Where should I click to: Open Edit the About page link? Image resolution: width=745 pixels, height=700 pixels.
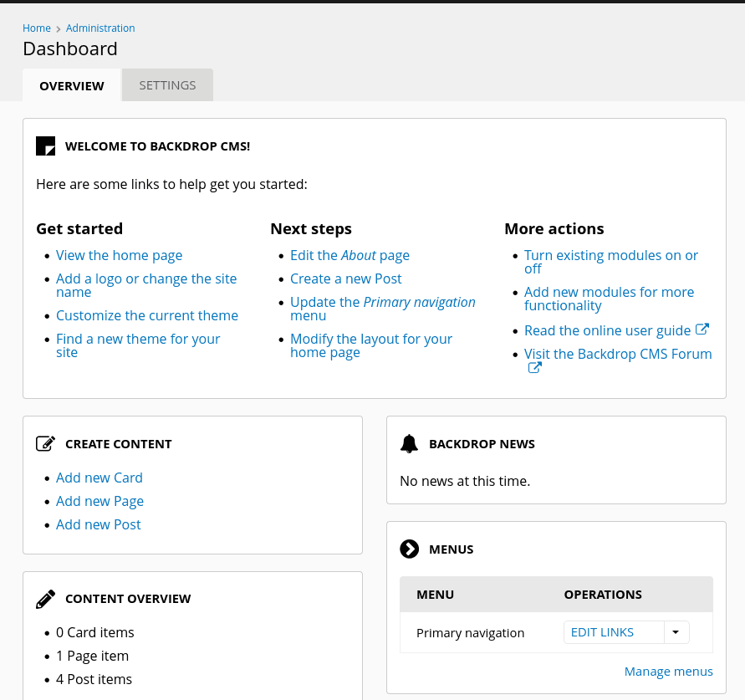(x=350, y=256)
